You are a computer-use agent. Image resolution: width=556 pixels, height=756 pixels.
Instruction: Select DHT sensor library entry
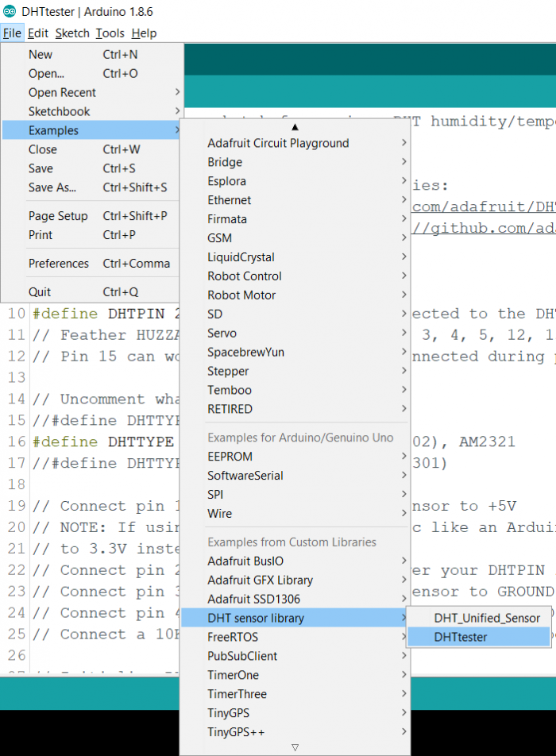point(295,618)
